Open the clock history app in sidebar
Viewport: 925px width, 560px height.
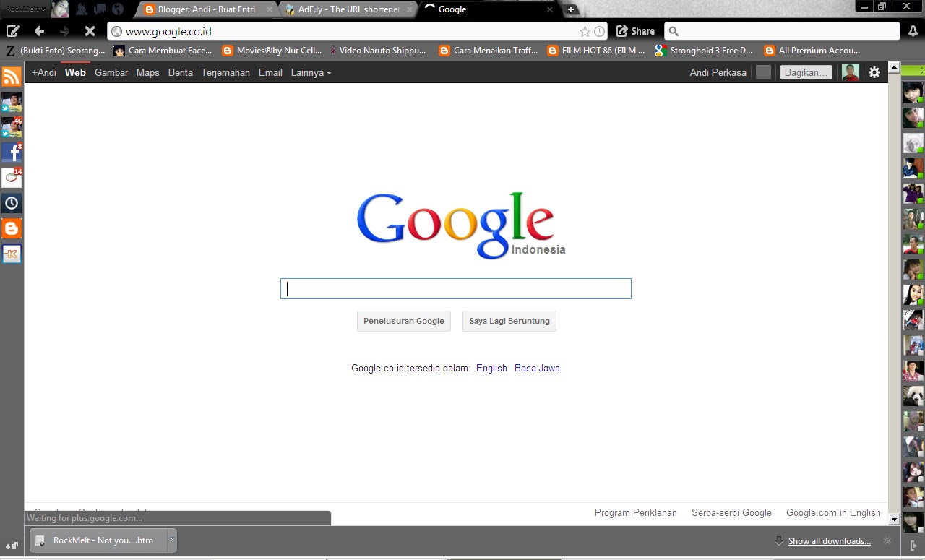tap(12, 203)
